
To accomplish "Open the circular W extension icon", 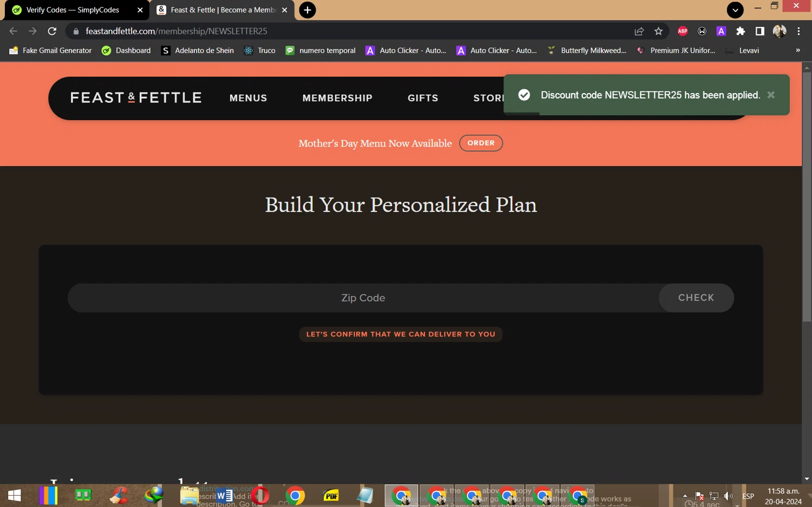I will coord(702,31).
